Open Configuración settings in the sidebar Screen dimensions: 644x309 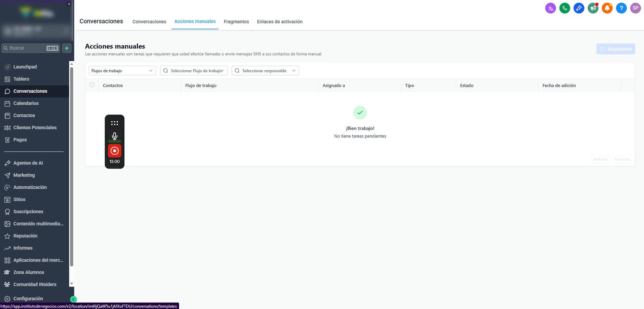point(35,299)
